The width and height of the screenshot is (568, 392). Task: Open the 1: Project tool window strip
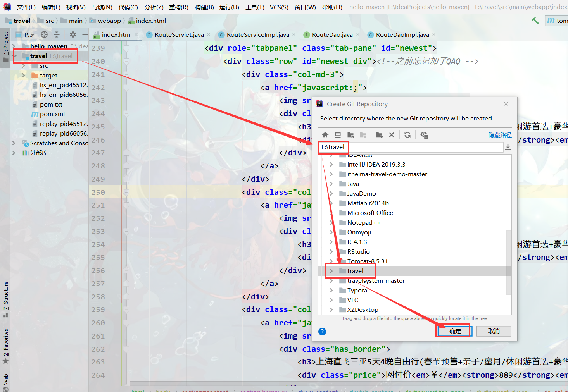pyautogui.click(x=5, y=46)
